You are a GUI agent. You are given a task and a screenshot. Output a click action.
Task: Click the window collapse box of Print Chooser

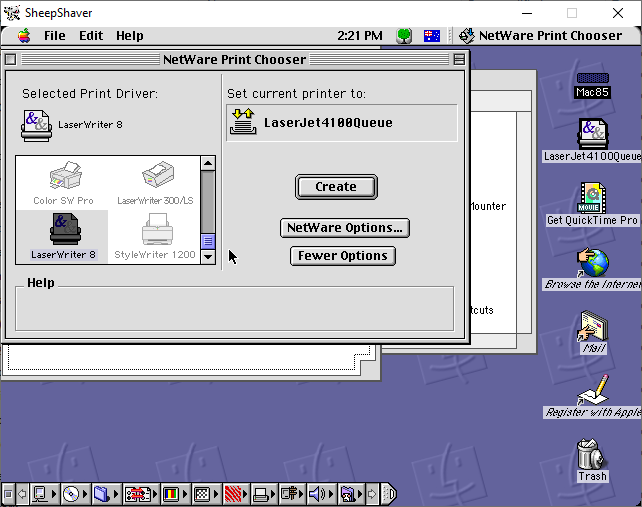459,60
